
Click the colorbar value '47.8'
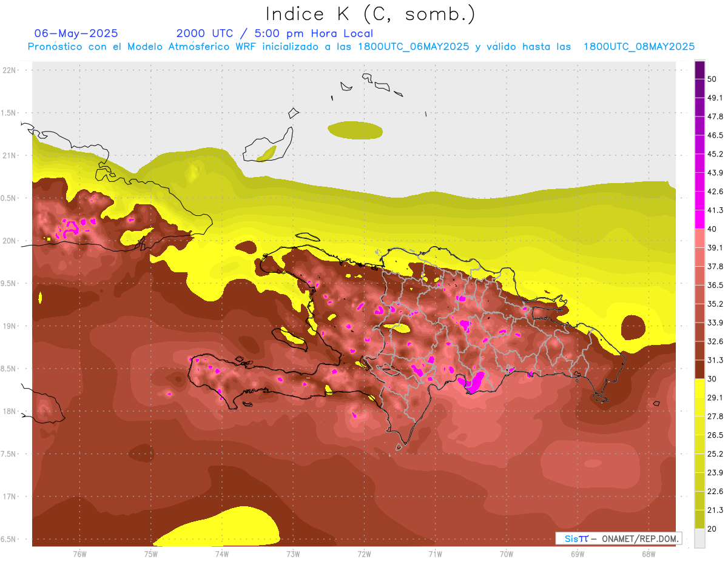pyautogui.click(x=715, y=116)
